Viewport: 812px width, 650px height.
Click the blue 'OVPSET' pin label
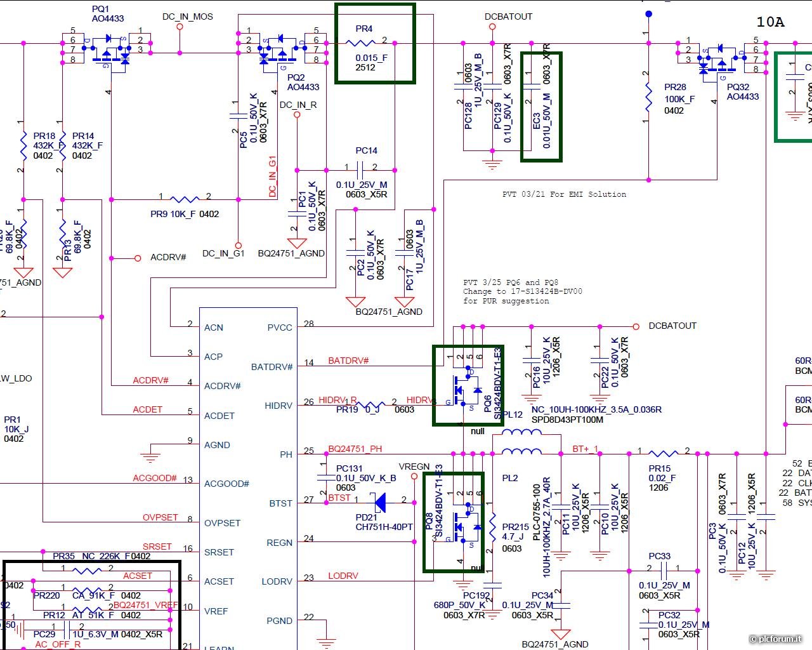[223, 523]
